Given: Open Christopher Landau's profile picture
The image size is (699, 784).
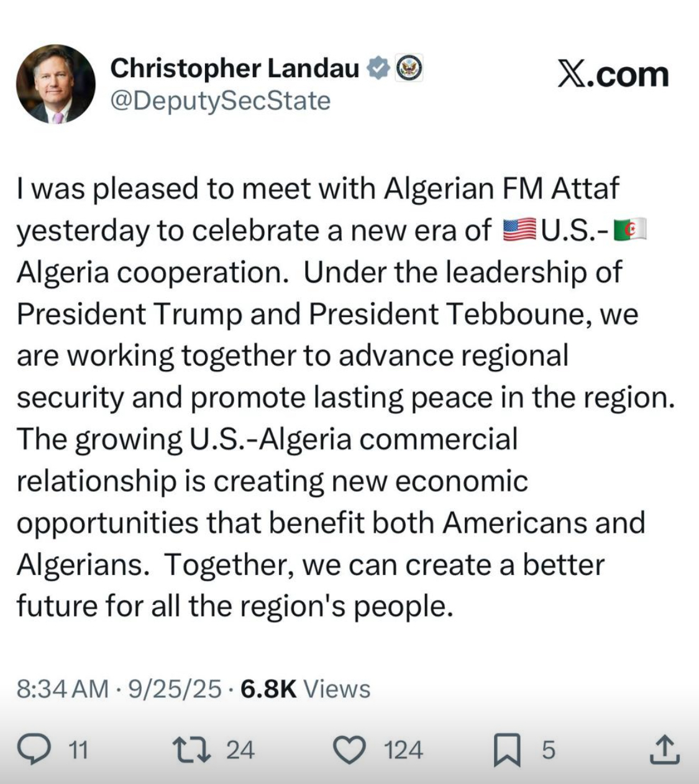Looking at the screenshot, I should point(56,84).
